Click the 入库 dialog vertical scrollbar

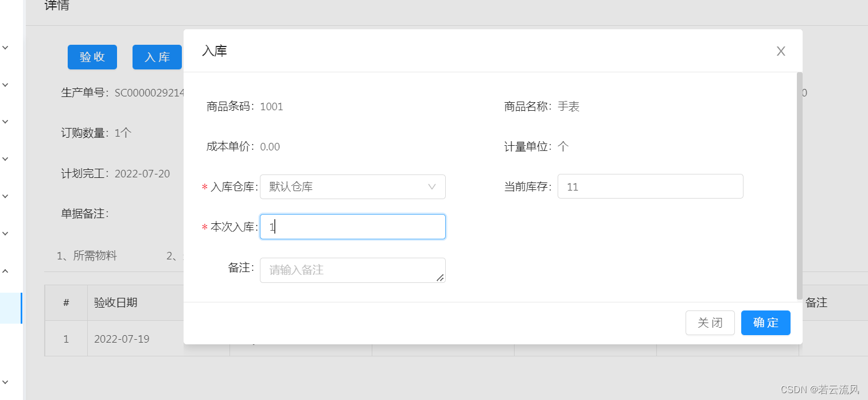(800, 184)
